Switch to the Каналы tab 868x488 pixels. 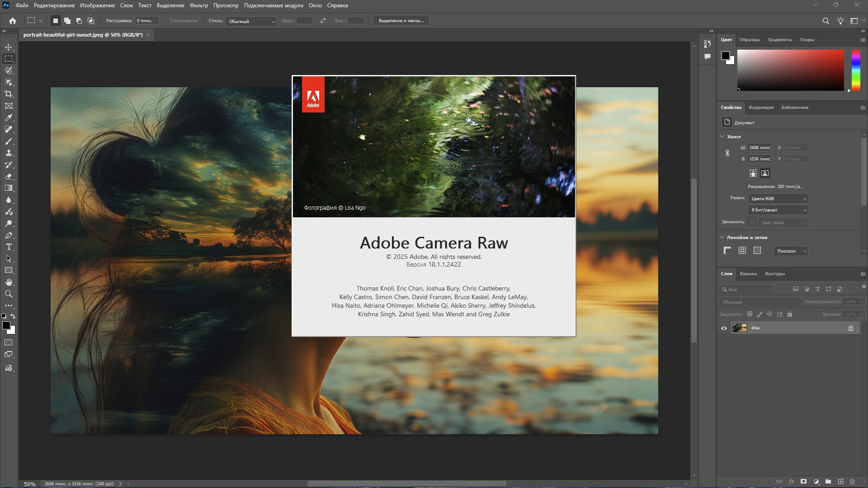[748, 274]
